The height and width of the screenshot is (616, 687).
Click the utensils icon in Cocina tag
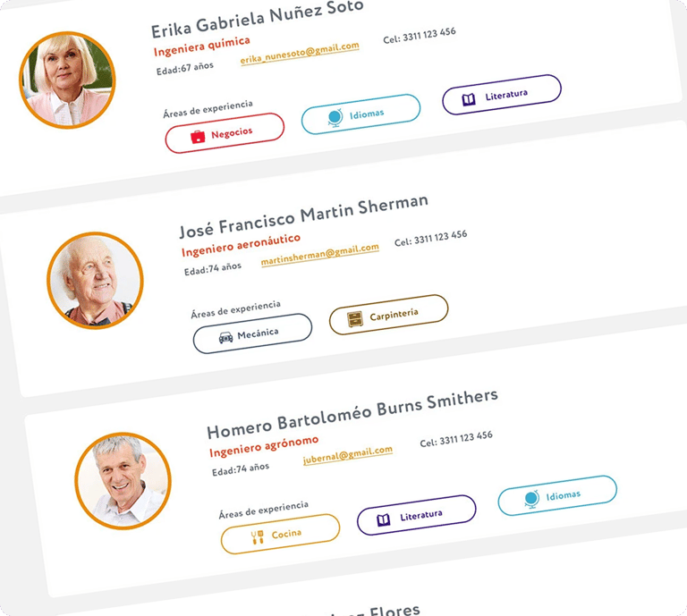click(x=257, y=537)
